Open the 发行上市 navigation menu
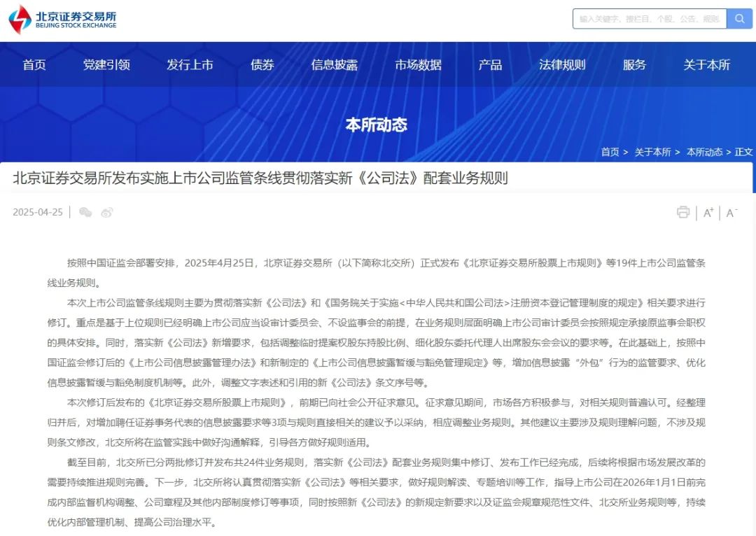This screenshot has width=756, height=536. pyautogui.click(x=190, y=64)
